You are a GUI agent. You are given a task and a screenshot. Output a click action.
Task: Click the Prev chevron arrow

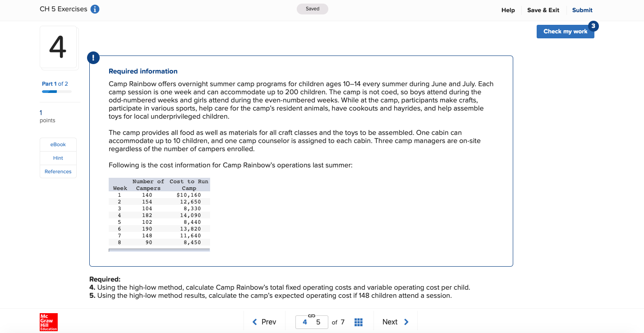(254, 322)
